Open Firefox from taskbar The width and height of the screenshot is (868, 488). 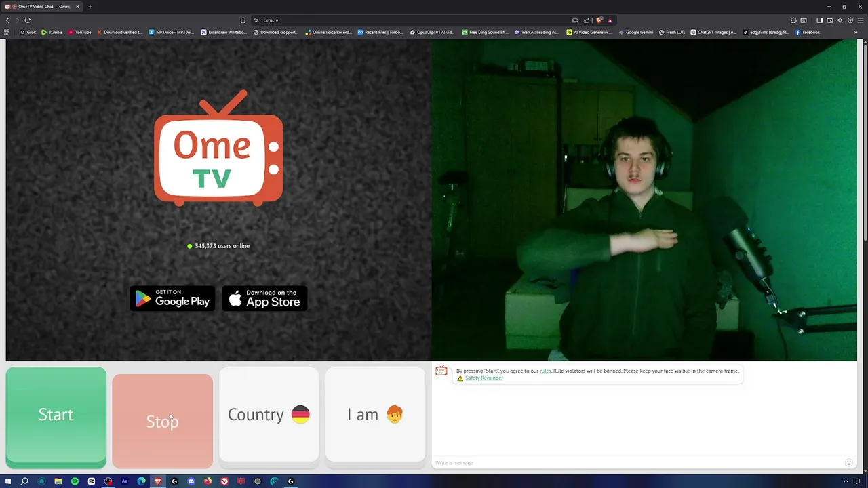point(208,481)
